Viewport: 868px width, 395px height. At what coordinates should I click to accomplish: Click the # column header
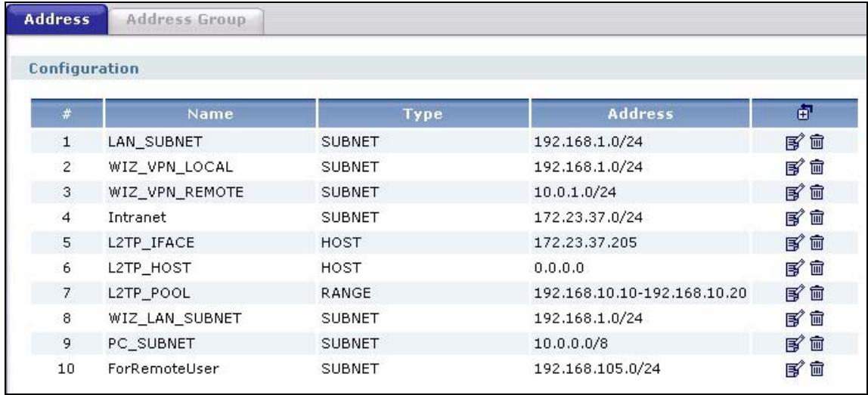[67, 114]
